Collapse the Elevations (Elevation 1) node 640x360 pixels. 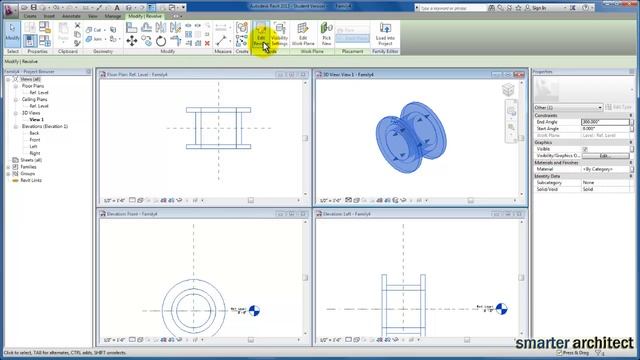click(16, 127)
